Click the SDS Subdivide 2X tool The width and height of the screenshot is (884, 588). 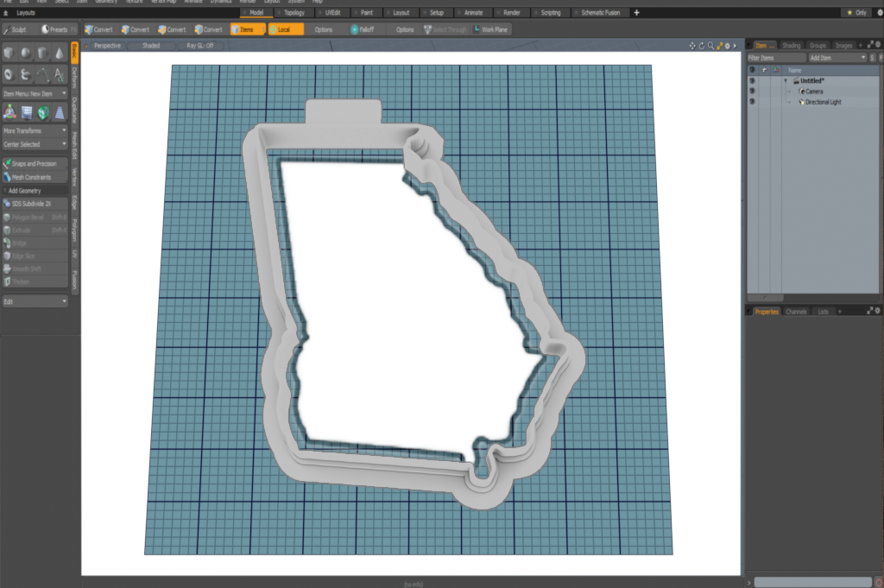click(35, 204)
